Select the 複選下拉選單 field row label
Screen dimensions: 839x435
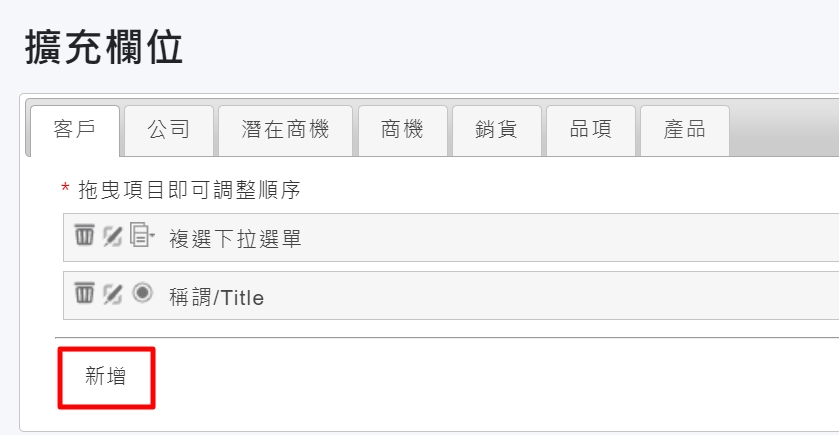click(x=235, y=239)
